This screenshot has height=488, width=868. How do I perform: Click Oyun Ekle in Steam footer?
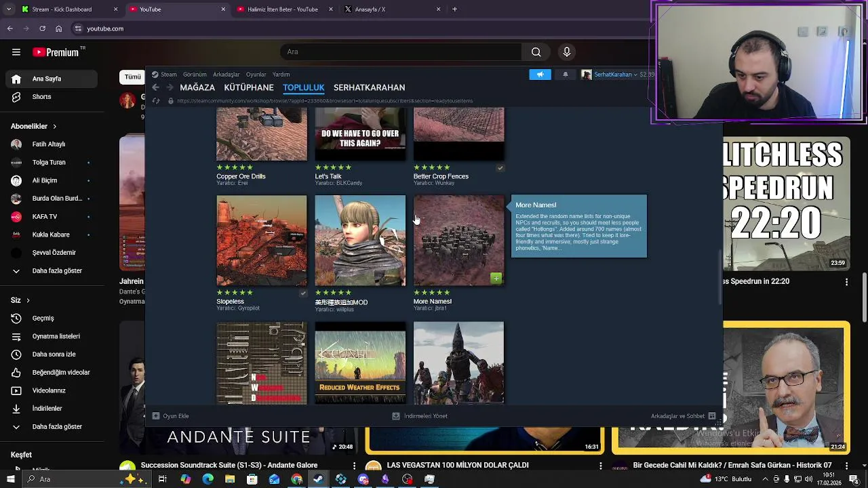170,416
